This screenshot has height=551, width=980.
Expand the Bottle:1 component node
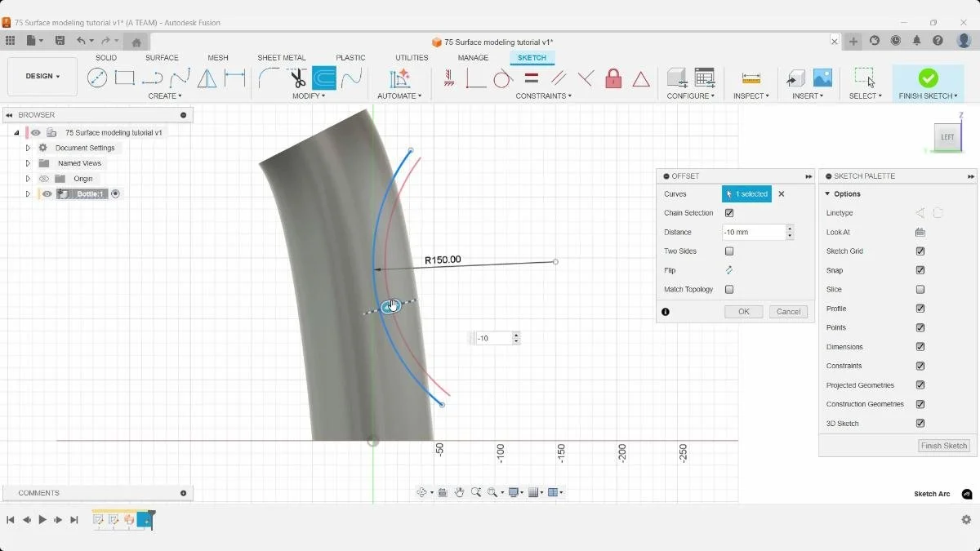pyautogui.click(x=28, y=194)
